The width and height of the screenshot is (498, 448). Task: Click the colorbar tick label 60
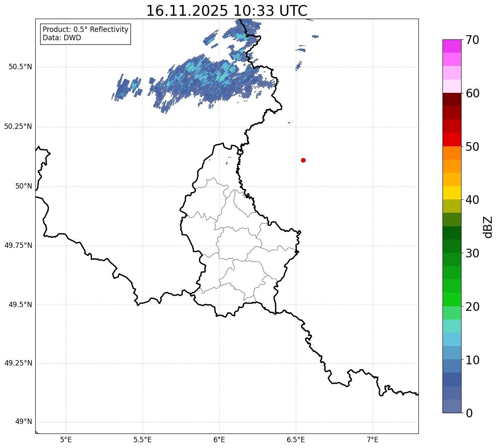tap(472, 93)
